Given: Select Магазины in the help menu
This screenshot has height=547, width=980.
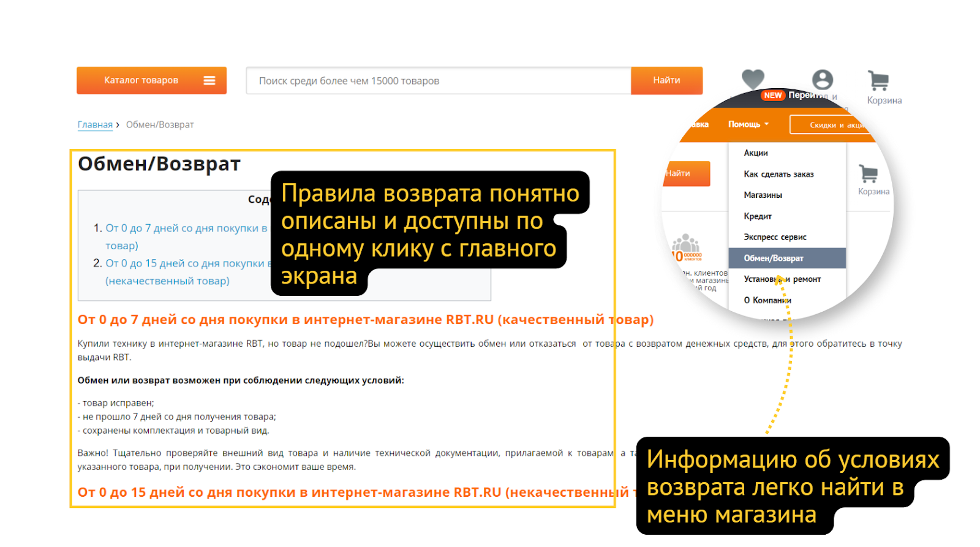Looking at the screenshot, I should (x=763, y=195).
